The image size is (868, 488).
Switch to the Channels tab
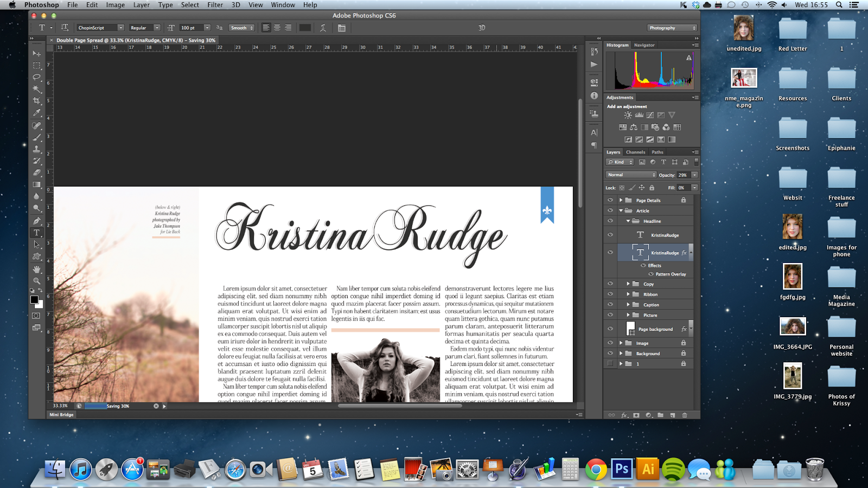635,152
